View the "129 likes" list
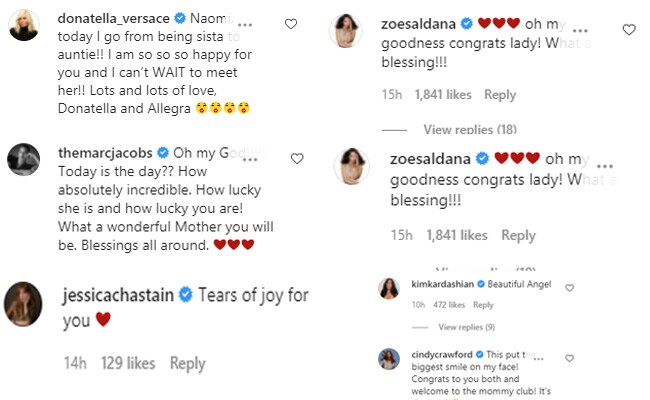The width and height of the screenshot is (650, 400). (126, 364)
